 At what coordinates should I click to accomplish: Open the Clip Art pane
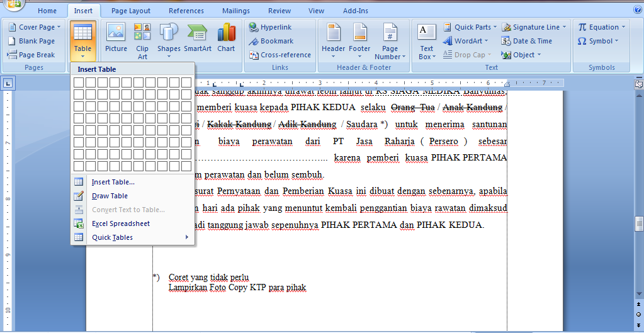(x=142, y=41)
